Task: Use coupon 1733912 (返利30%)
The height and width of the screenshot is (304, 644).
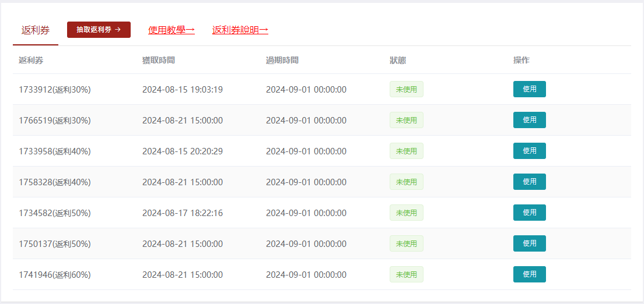Action: point(529,89)
